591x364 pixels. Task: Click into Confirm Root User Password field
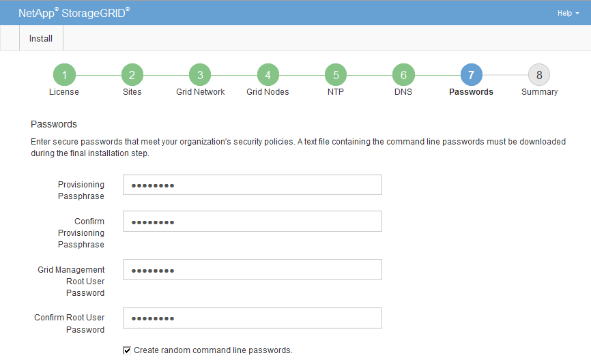pos(252,318)
